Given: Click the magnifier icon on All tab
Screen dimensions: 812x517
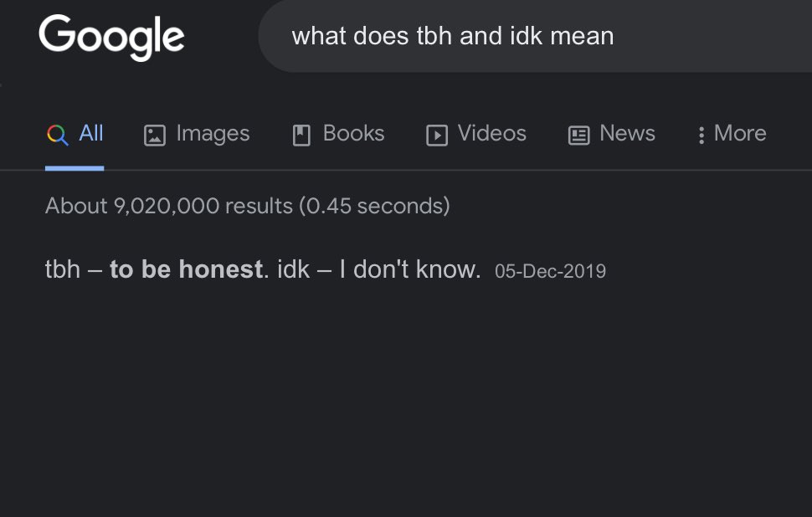Looking at the screenshot, I should tap(58, 135).
